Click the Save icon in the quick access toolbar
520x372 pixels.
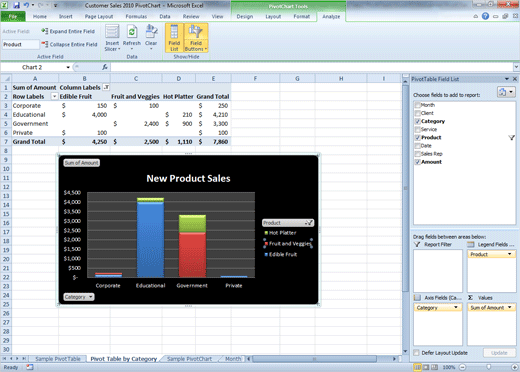pos(16,5)
